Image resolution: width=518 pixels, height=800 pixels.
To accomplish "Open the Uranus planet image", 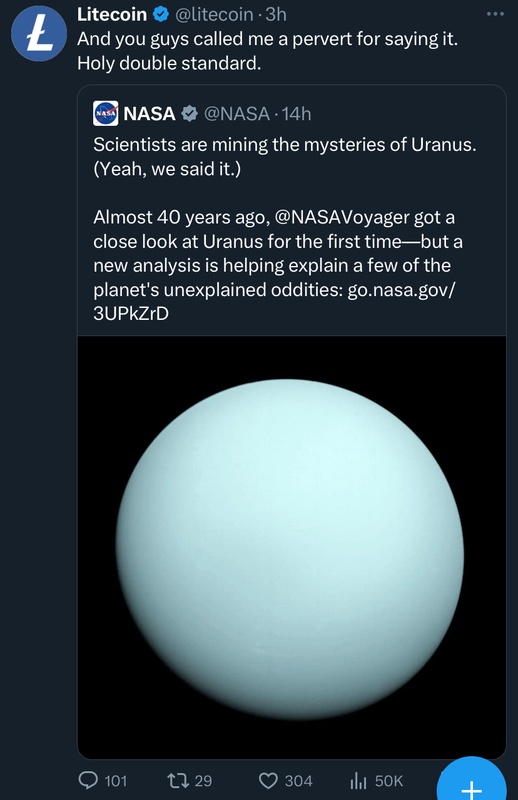I will [x=291, y=547].
